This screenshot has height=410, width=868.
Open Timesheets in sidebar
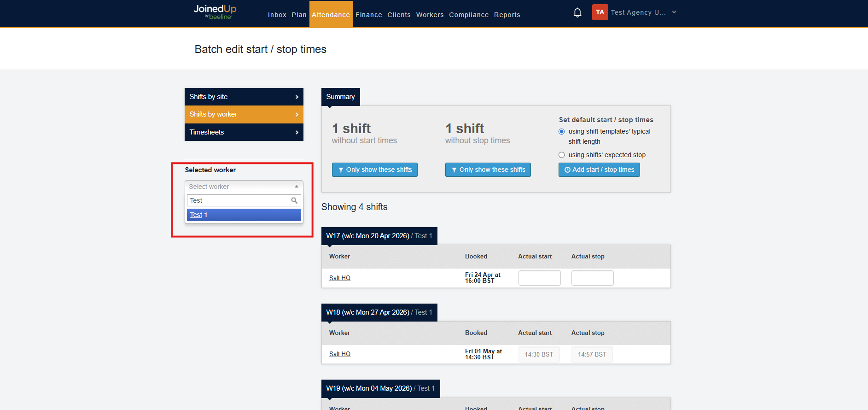(x=244, y=132)
